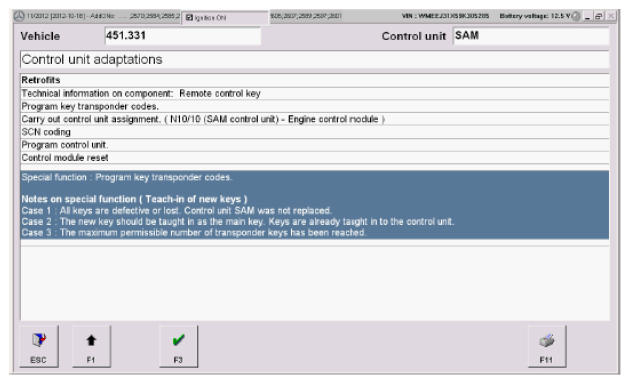
Task: Minimize the diagnostic window
Action: tap(587, 16)
